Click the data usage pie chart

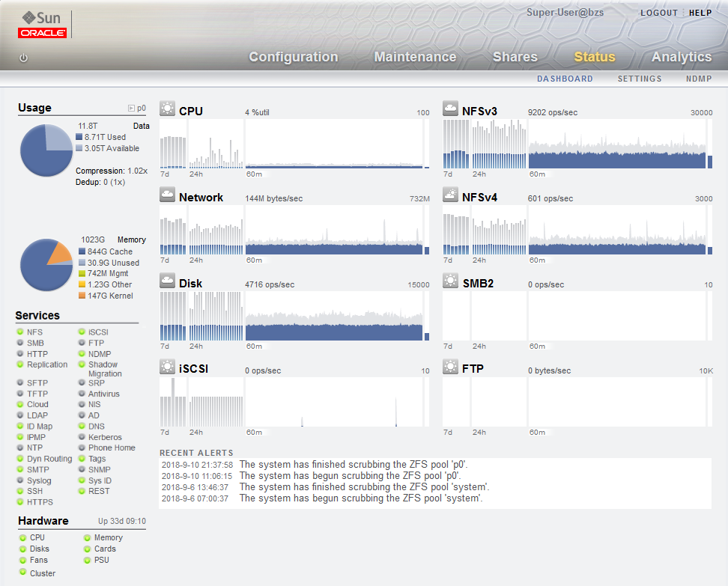click(x=46, y=150)
